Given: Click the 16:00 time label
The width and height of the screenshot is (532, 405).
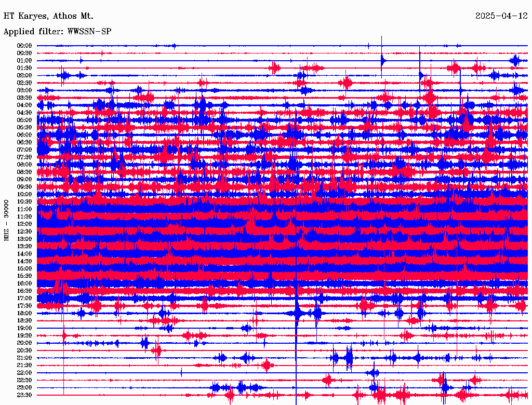Looking at the screenshot, I should [x=24, y=283].
